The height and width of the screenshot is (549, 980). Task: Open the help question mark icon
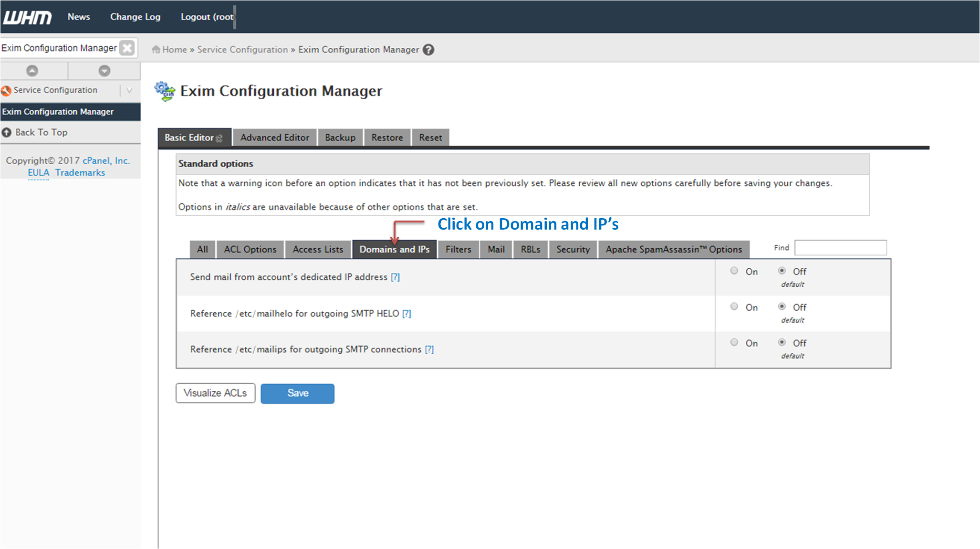428,50
